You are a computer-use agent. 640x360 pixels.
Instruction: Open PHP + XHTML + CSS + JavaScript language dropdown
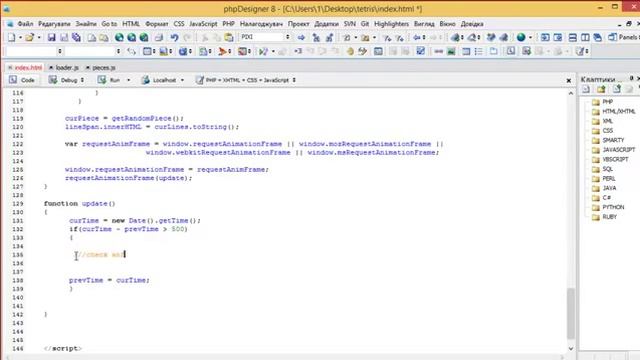pos(294,80)
